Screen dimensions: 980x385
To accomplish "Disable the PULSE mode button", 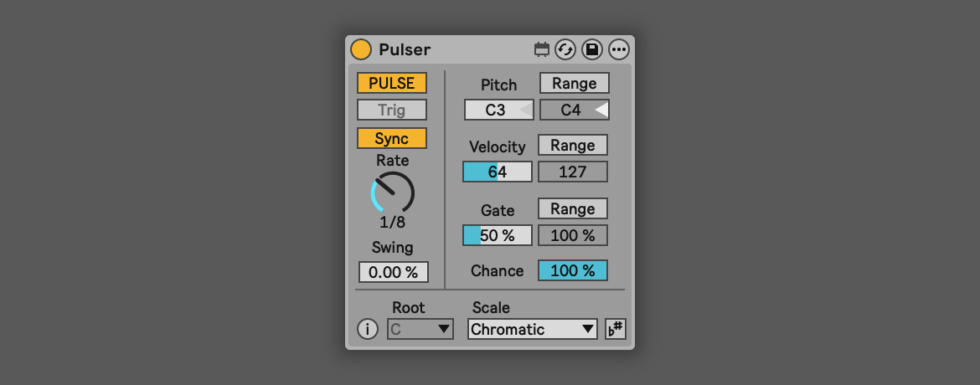I will pyautogui.click(x=392, y=83).
